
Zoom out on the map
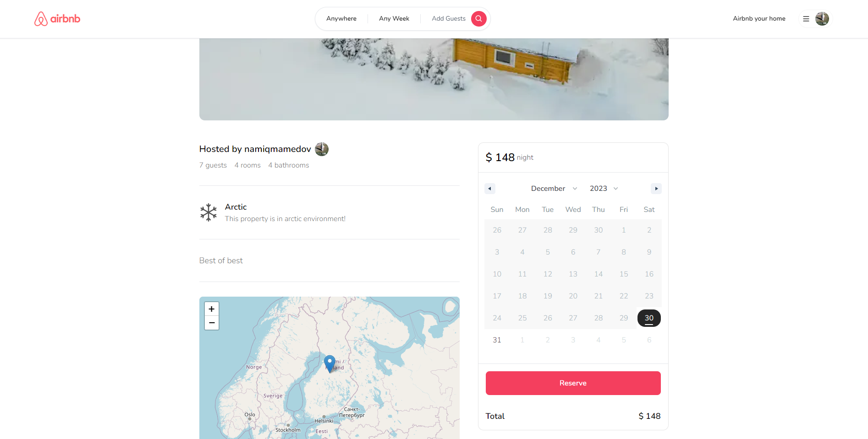[212, 323]
